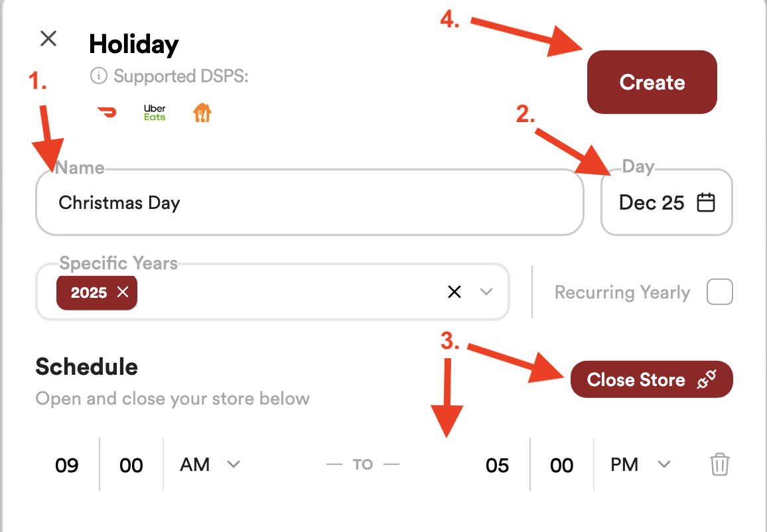Click the end minutes 00 field
The width and height of the screenshot is (767, 532).
click(x=562, y=465)
